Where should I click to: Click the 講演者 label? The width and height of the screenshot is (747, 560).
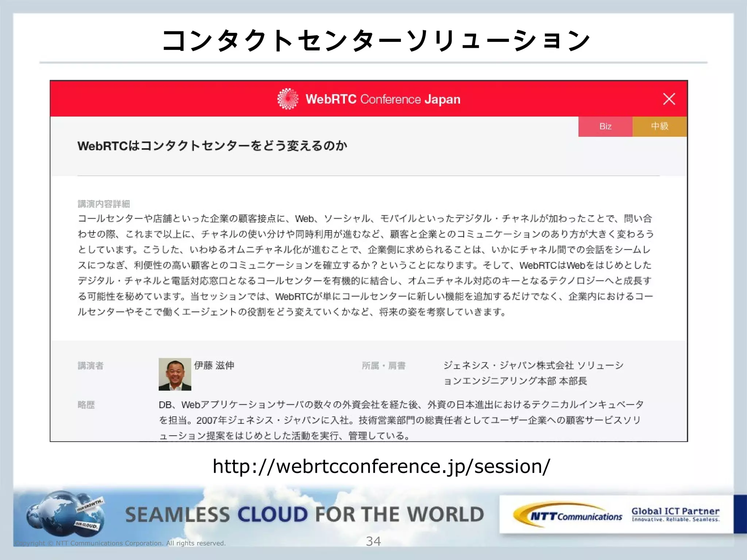pos(90,366)
